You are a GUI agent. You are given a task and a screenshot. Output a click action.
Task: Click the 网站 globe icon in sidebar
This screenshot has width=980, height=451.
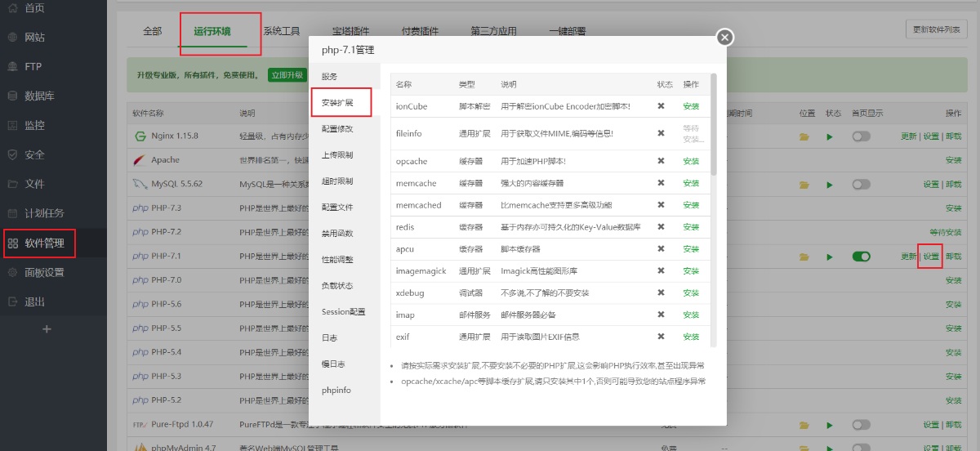coord(12,38)
